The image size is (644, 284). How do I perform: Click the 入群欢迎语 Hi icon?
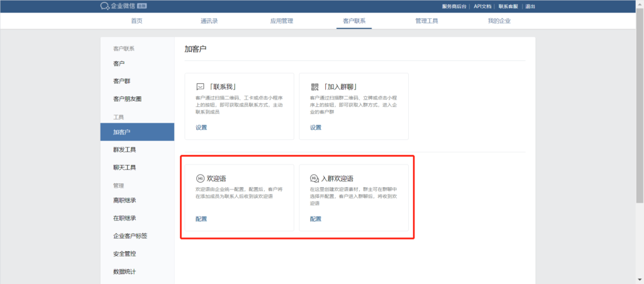(x=314, y=179)
